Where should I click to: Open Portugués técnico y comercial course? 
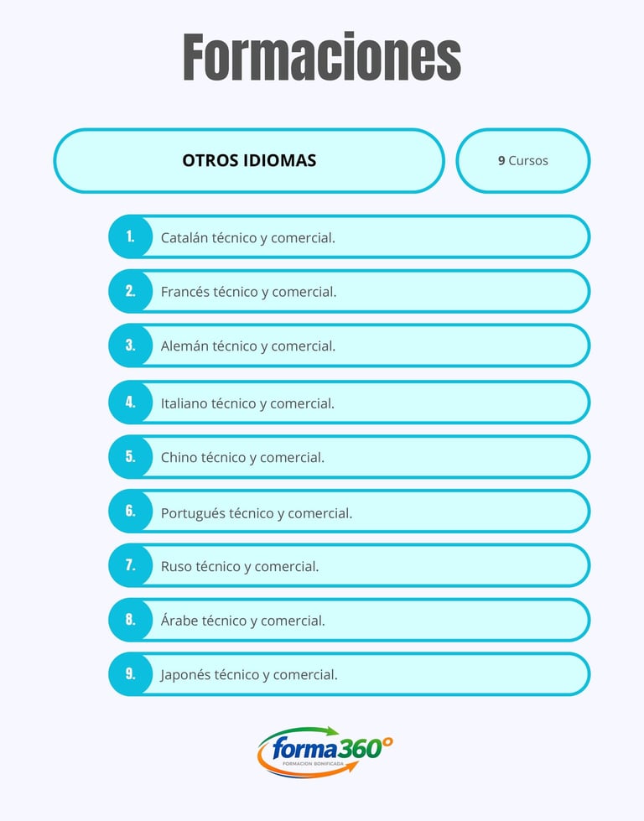pyautogui.click(x=349, y=511)
